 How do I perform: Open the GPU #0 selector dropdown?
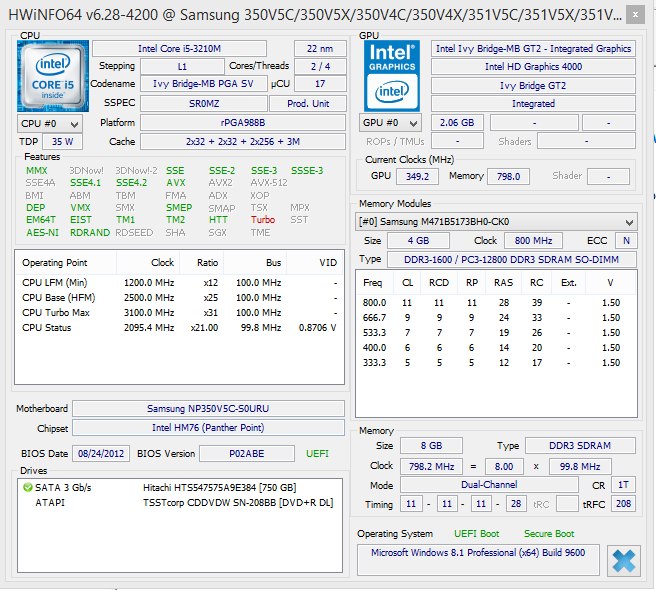point(390,123)
